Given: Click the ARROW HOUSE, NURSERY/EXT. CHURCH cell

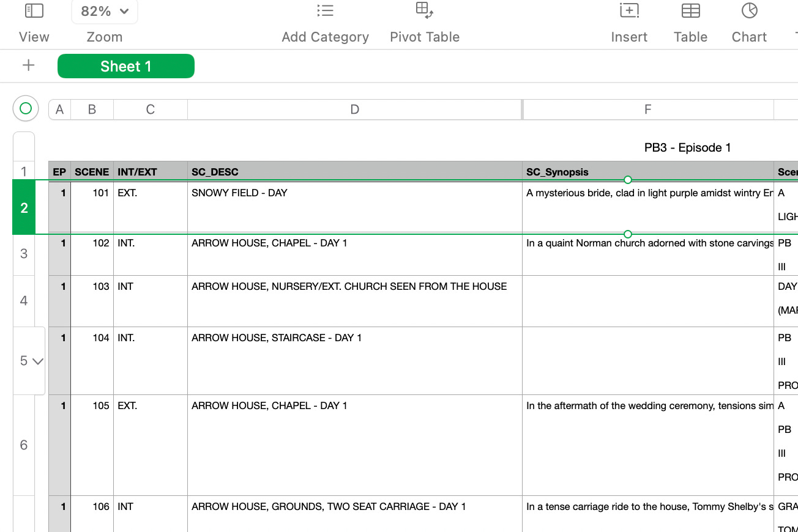Looking at the screenshot, I should [x=355, y=301].
